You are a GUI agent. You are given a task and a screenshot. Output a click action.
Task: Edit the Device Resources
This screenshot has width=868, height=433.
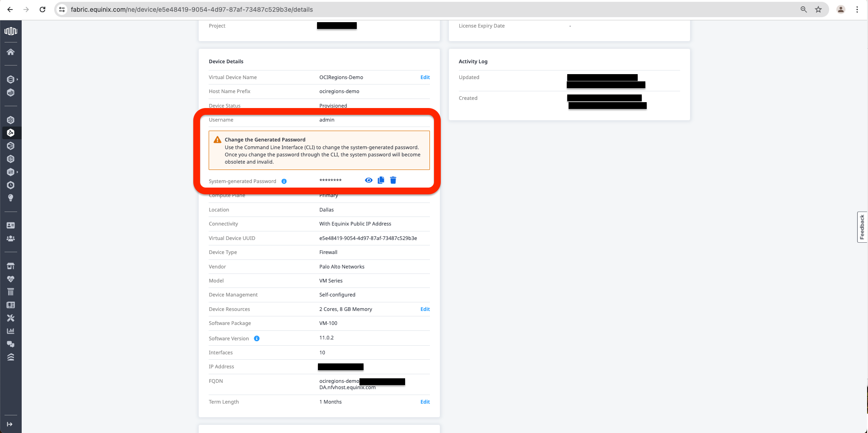[x=425, y=309]
